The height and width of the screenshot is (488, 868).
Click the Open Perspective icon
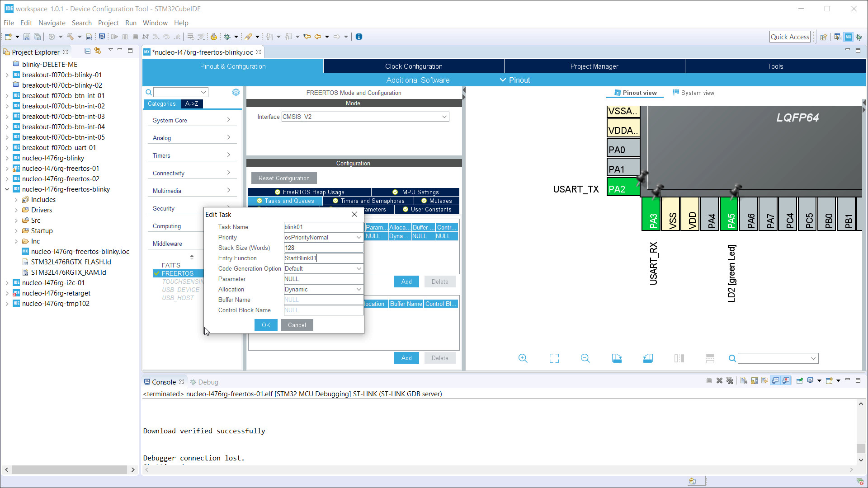824,37
